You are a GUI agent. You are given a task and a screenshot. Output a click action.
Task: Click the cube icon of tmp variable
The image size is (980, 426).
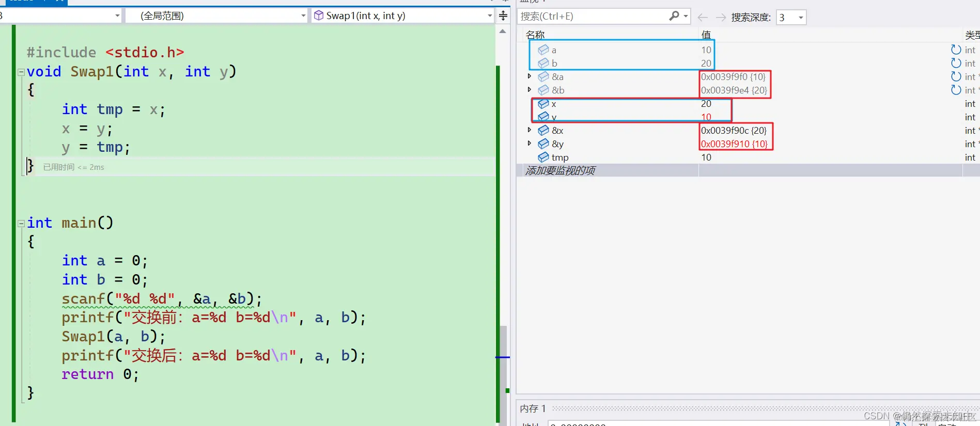pyautogui.click(x=543, y=157)
